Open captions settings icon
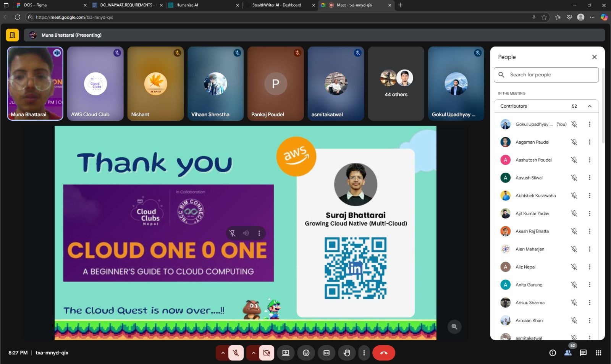 (x=326, y=353)
